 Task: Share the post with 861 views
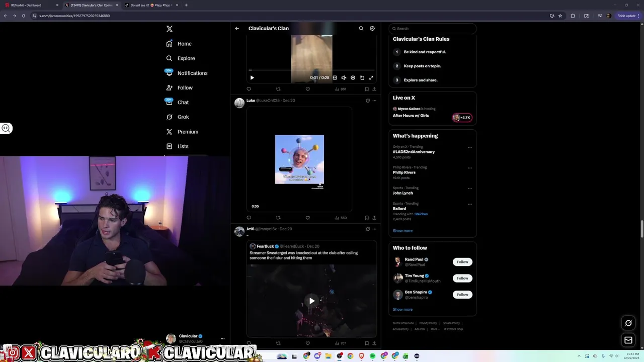[374, 89]
